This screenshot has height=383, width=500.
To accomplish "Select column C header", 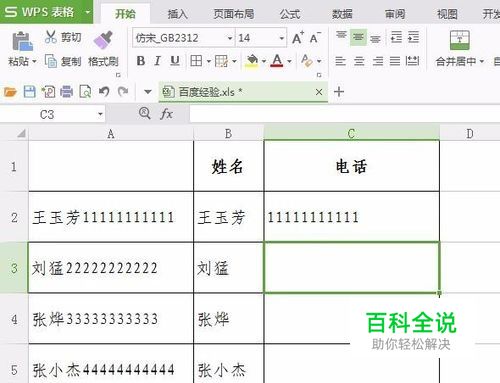I will [x=351, y=133].
